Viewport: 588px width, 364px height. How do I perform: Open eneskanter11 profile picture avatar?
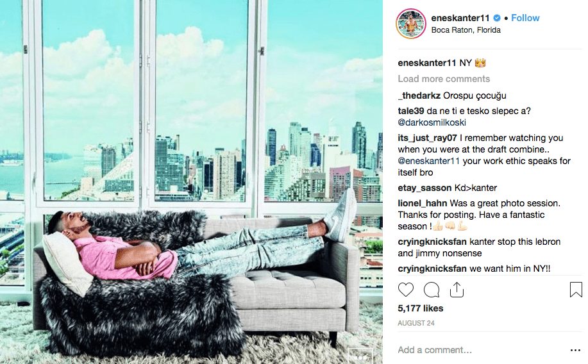[x=411, y=24]
